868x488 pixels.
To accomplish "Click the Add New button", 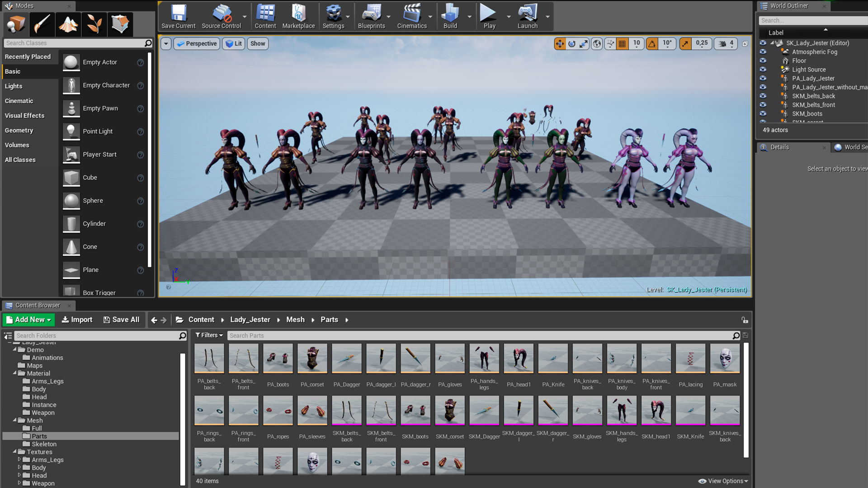I will 28,319.
